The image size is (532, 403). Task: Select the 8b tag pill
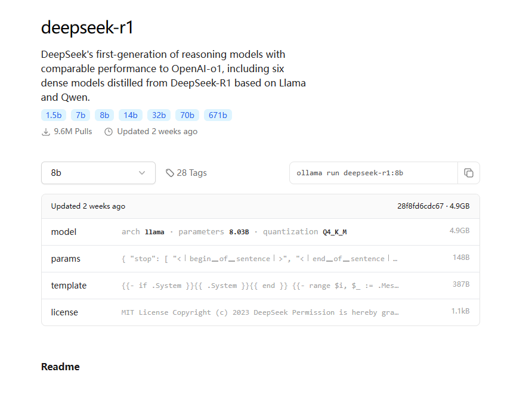click(104, 115)
